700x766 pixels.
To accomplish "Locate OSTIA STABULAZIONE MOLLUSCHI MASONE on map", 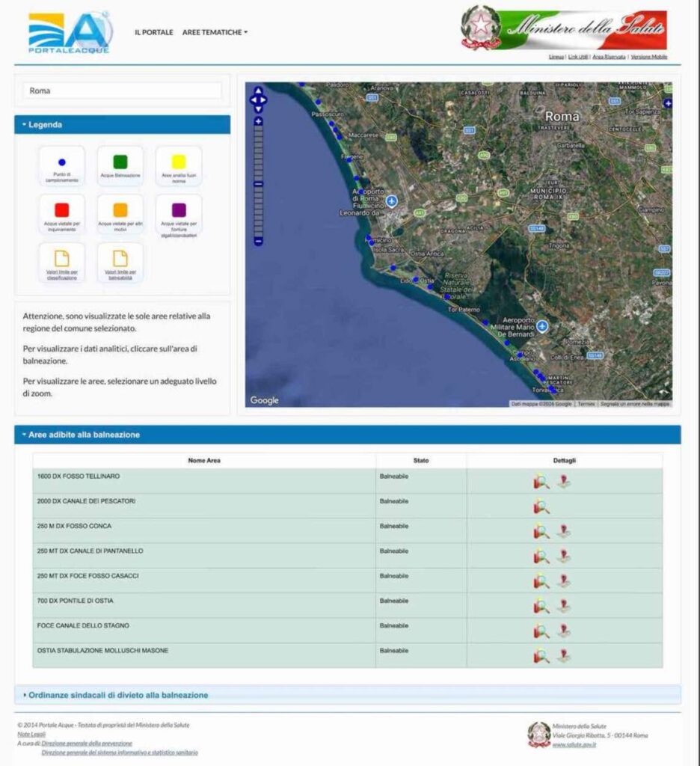I will 564,656.
